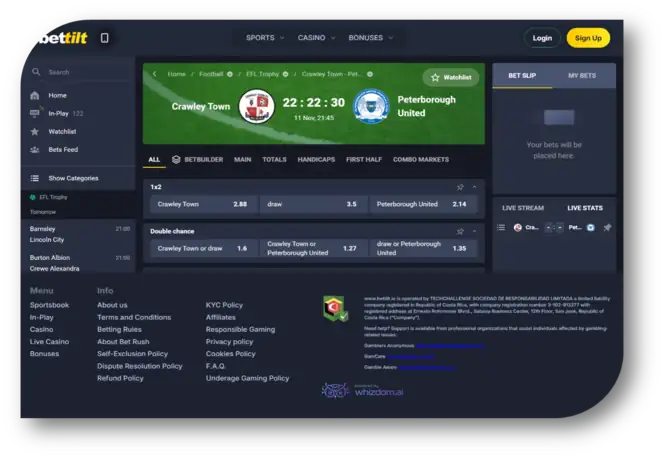The width and height of the screenshot is (665, 458).
Task: Select the BET SLIP tab
Action: (x=522, y=75)
